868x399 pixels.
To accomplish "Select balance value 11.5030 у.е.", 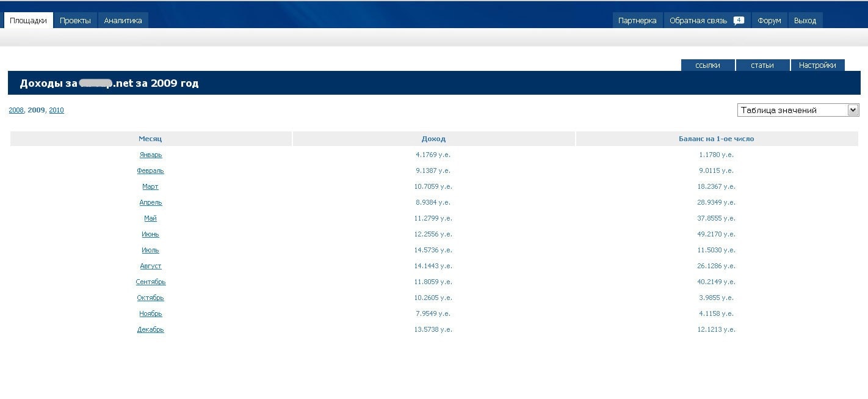I will (x=717, y=250).
